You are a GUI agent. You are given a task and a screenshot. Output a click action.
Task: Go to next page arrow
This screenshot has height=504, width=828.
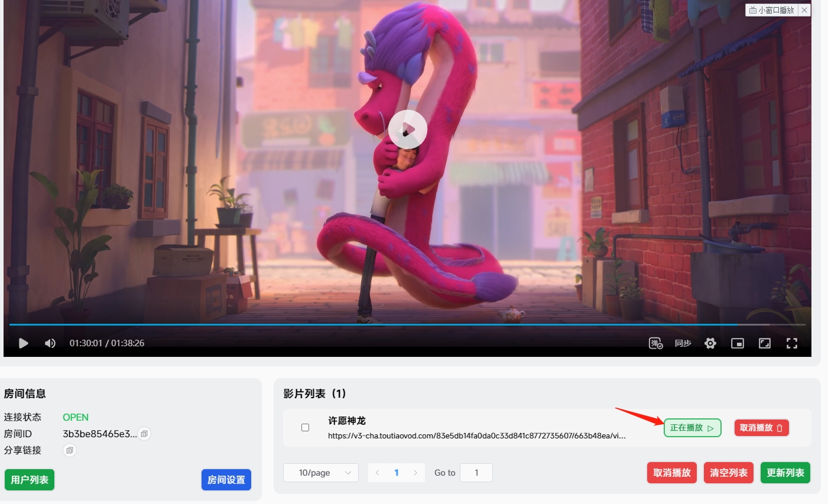coord(415,473)
